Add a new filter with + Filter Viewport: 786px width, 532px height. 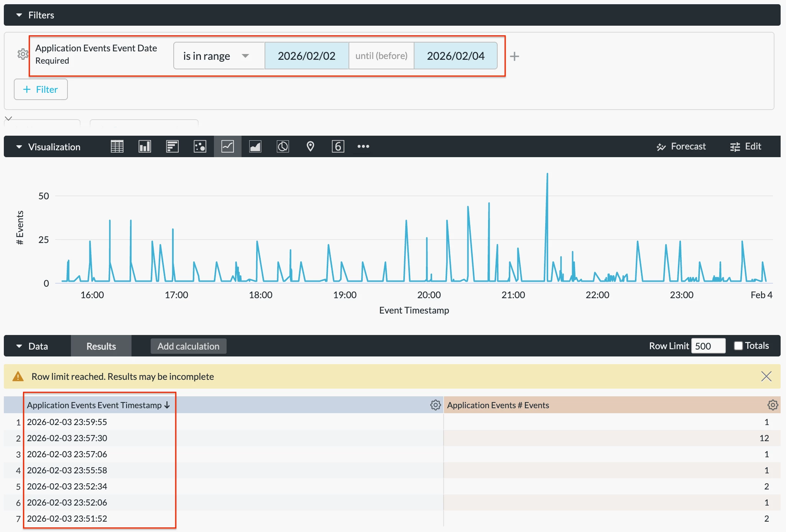41,89
